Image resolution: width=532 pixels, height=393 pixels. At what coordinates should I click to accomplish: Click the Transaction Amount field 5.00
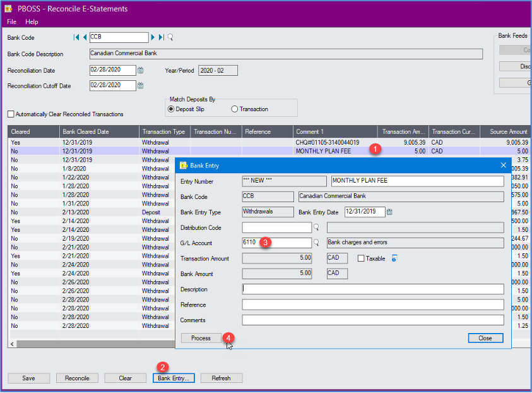click(x=277, y=258)
